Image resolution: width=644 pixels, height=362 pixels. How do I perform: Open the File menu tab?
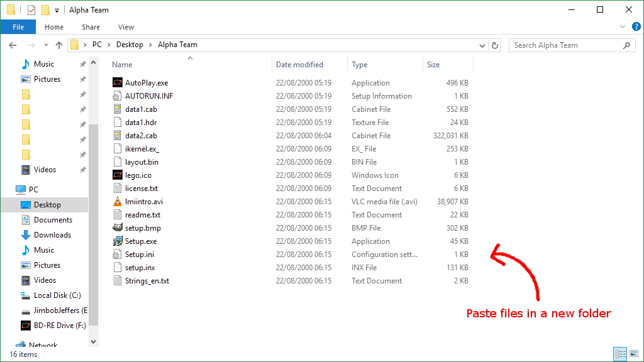click(x=18, y=27)
